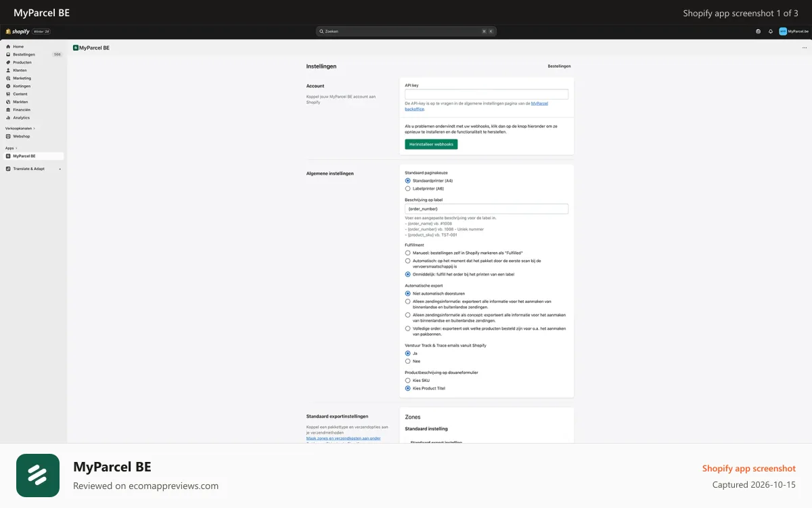The image size is (812, 508).
Task: Click the Algemene instellingen section title
Action: click(x=330, y=173)
